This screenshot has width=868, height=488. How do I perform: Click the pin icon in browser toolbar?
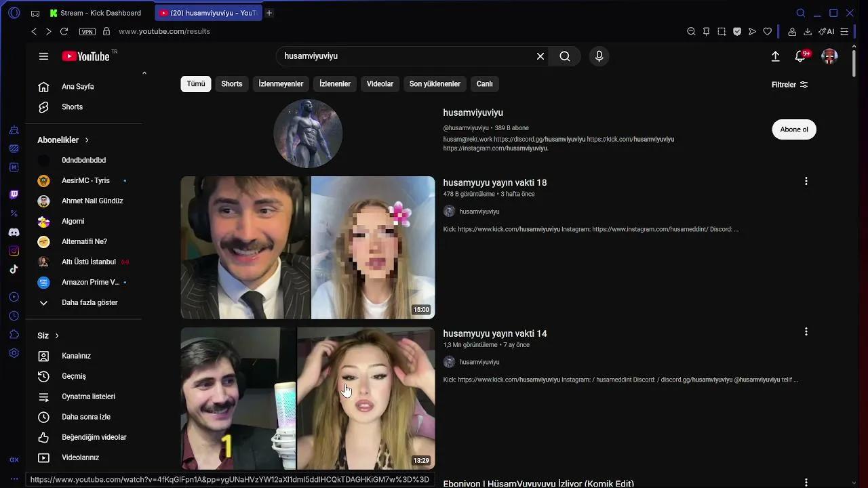706,31
